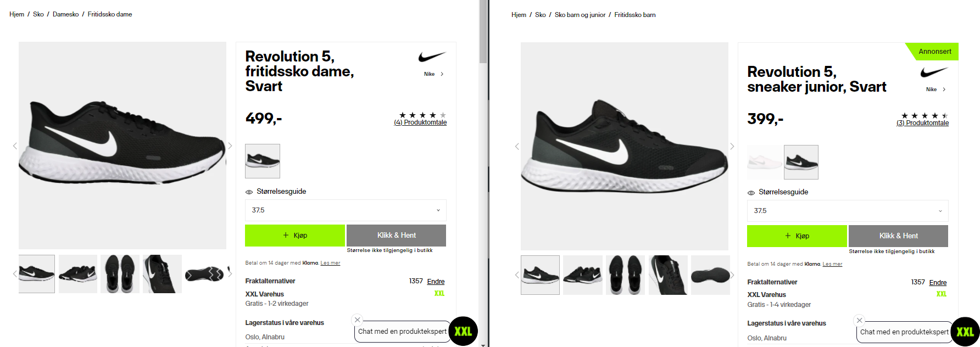Click the Nike logo on the right product page
The width and height of the screenshot is (980, 347).
(x=934, y=72)
